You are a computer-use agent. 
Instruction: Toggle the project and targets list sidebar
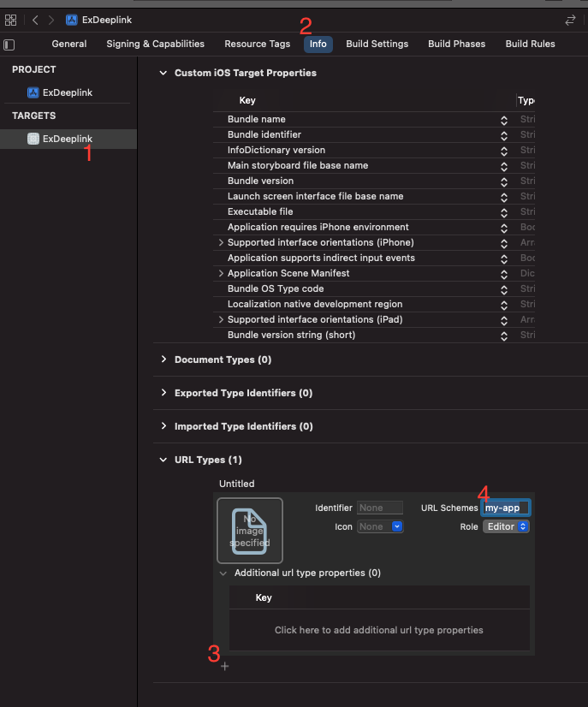tap(9, 45)
